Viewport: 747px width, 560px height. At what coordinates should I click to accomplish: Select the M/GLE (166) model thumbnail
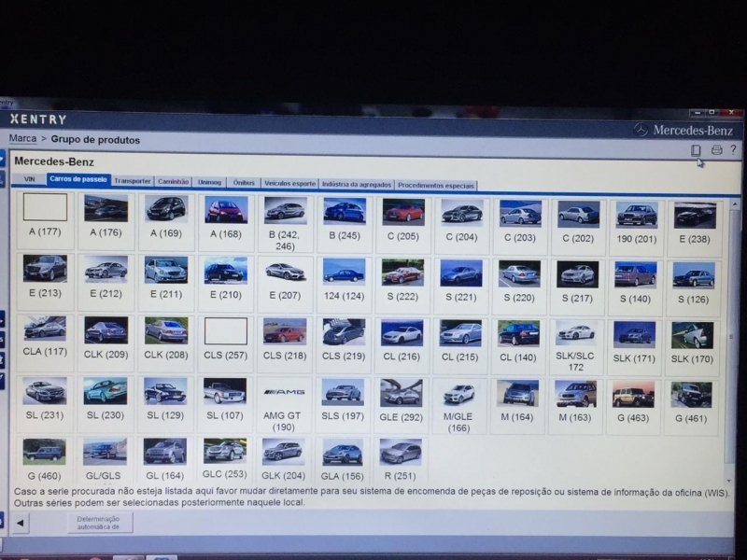tap(458, 394)
